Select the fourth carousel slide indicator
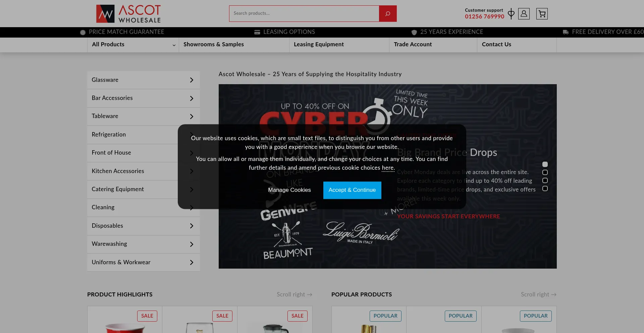 545,188
